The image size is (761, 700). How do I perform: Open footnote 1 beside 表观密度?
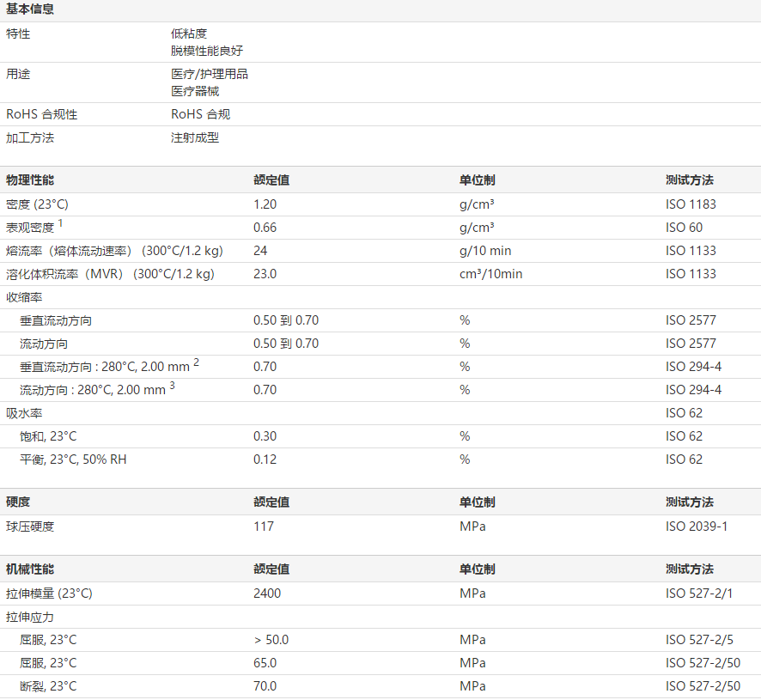61,223
